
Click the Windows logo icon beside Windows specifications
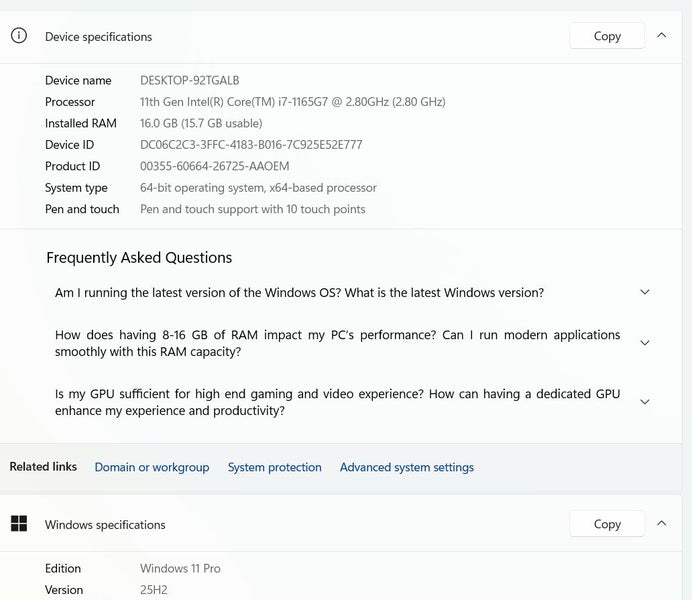tap(19, 524)
